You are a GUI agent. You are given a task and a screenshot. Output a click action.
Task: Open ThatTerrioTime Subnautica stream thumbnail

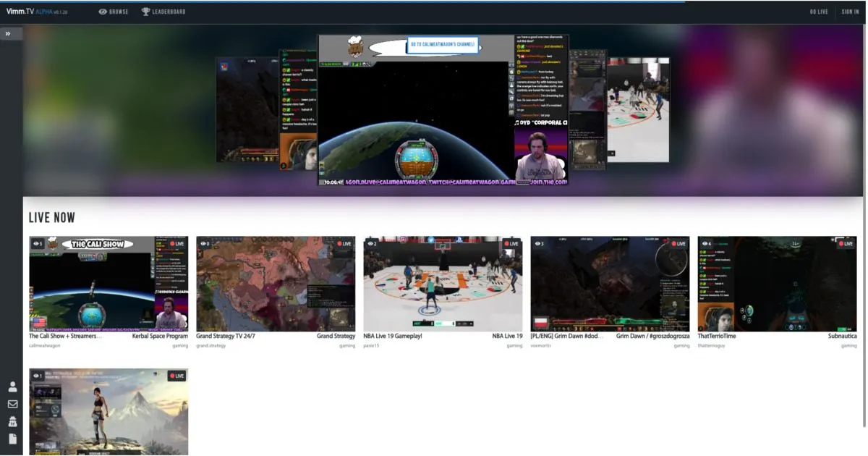777,284
